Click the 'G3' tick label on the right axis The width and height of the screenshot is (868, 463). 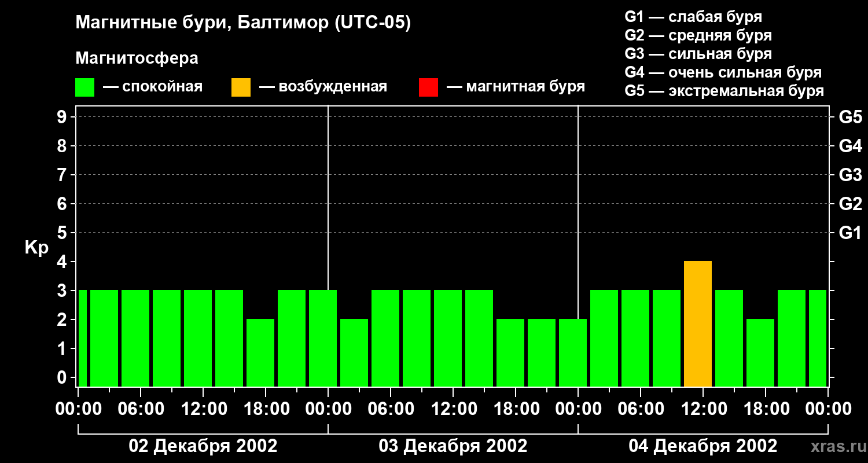point(850,175)
